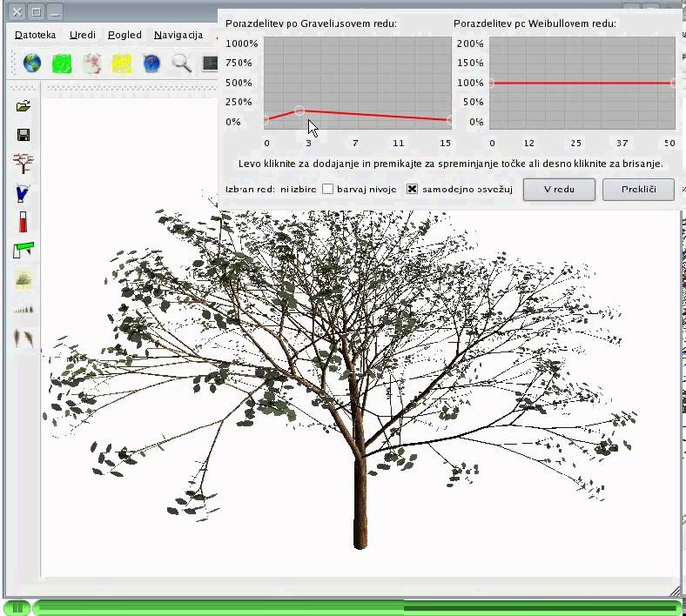Click the rightmost Gravelius curve point
This screenshot has width=686, height=616.
(449, 120)
